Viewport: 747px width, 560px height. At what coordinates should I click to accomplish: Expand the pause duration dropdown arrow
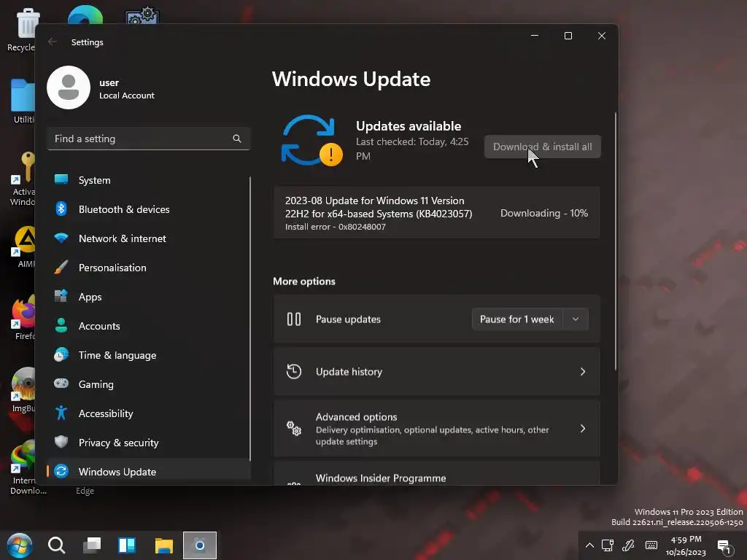pos(576,319)
